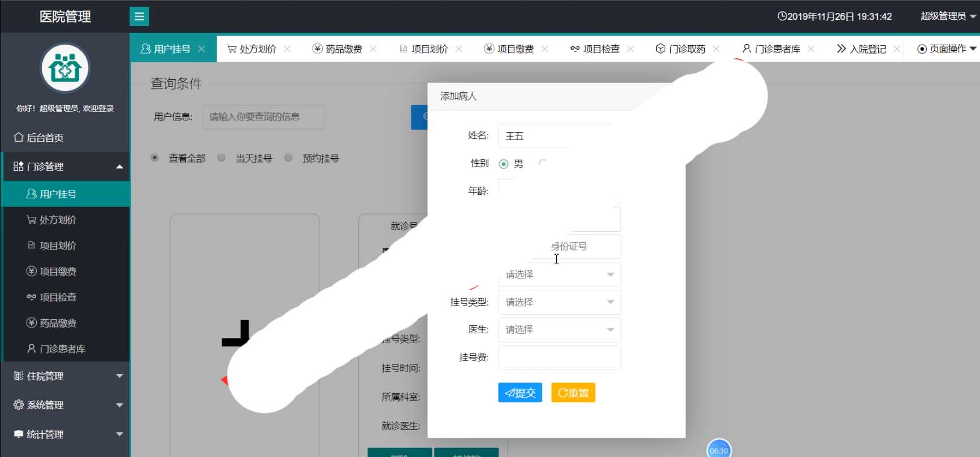Click the hamburger menu toggle icon
Screen dimensions: 980x457
coord(139,16)
